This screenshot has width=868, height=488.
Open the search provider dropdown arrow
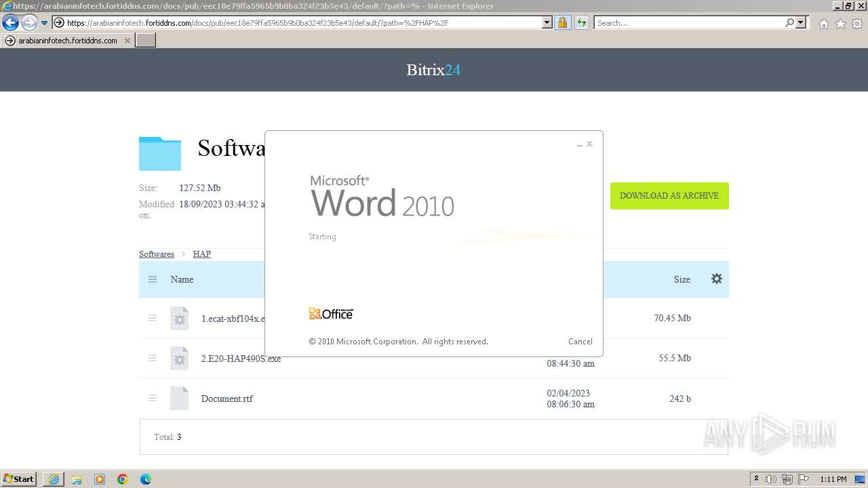coord(801,22)
